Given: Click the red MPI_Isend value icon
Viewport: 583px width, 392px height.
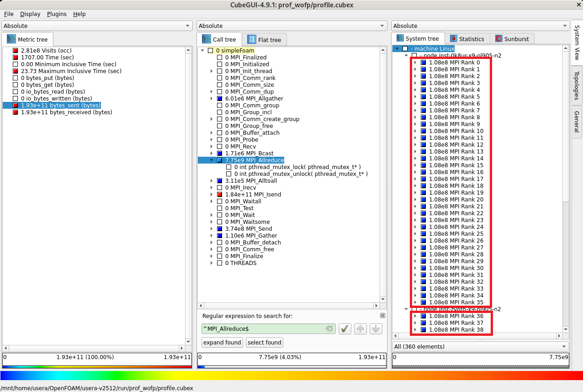Looking at the screenshot, I should (220, 195).
